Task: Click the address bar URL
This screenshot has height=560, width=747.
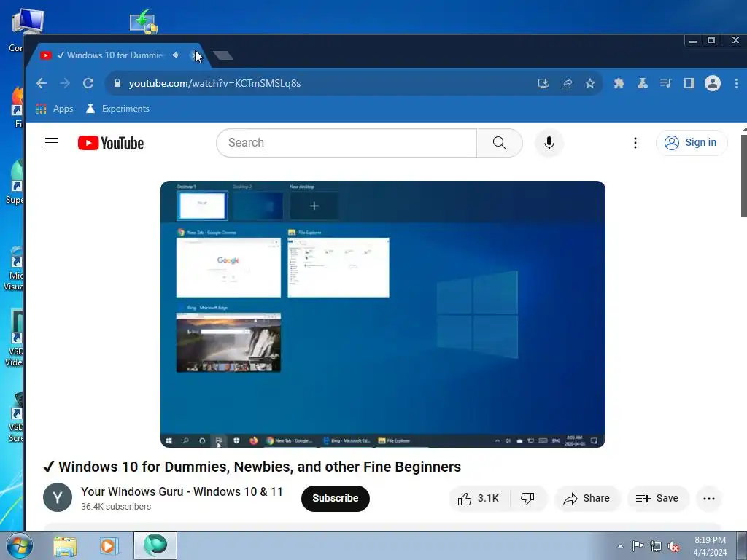Action: [x=214, y=83]
